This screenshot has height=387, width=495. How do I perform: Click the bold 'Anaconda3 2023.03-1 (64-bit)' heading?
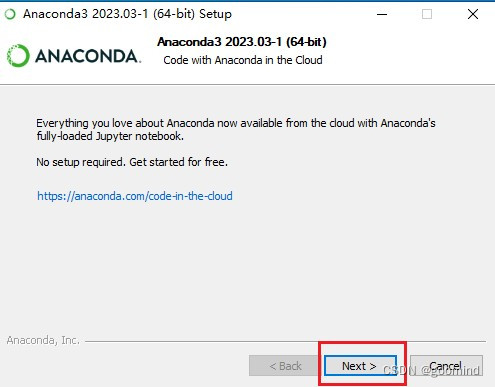pos(242,42)
